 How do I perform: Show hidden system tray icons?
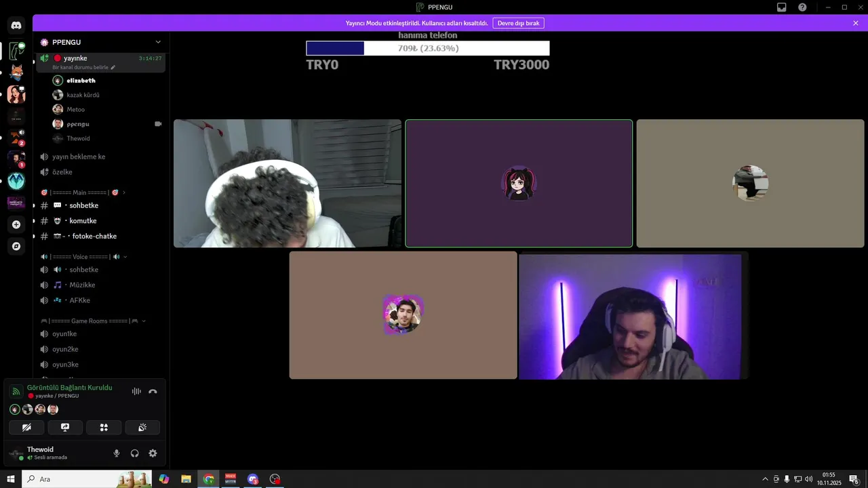point(765,479)
